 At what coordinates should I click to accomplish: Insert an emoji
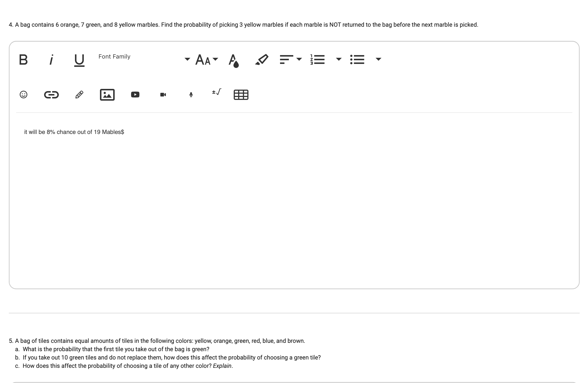[24, 95]
